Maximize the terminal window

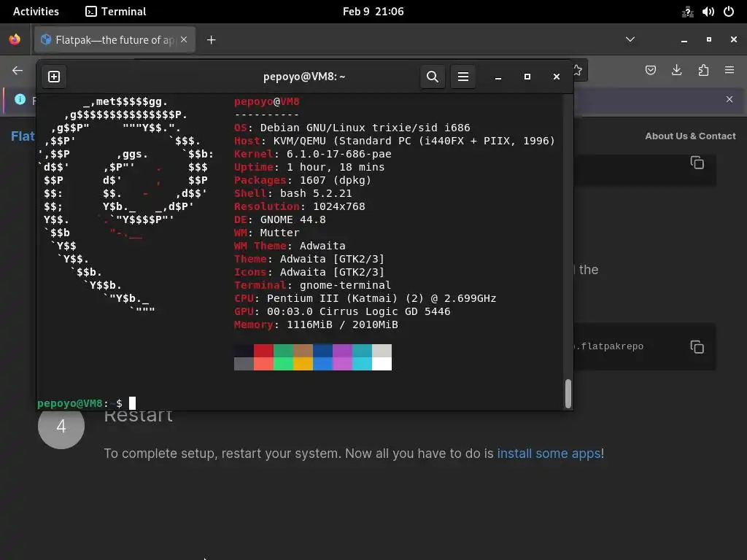pyautogui.click(x=527, y=77)
